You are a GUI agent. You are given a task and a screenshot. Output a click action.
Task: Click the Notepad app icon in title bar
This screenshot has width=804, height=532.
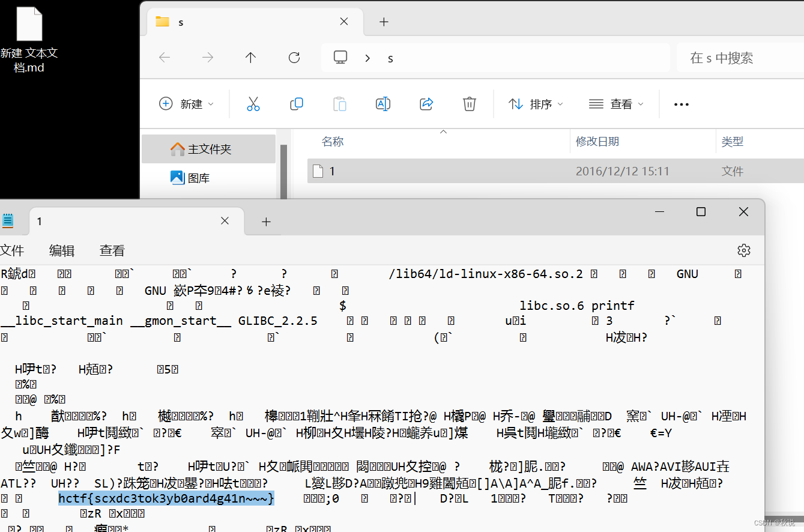pyautogui.click(x=8, y=221)
